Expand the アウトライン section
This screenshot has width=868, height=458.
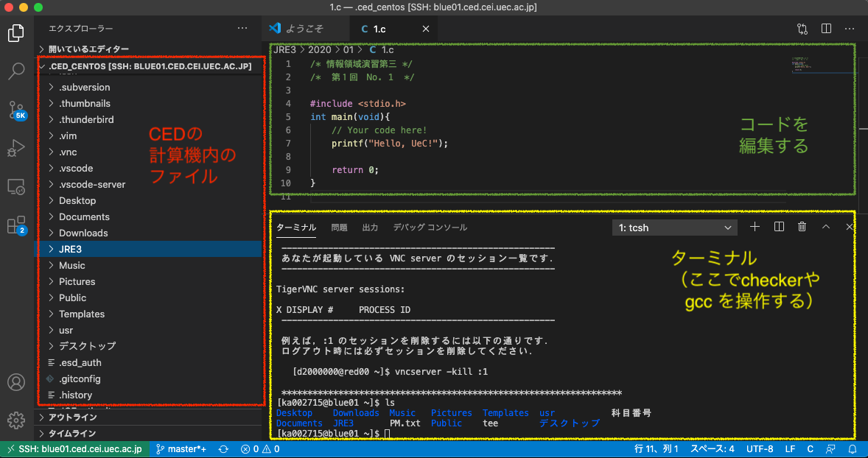coord(71,417)
